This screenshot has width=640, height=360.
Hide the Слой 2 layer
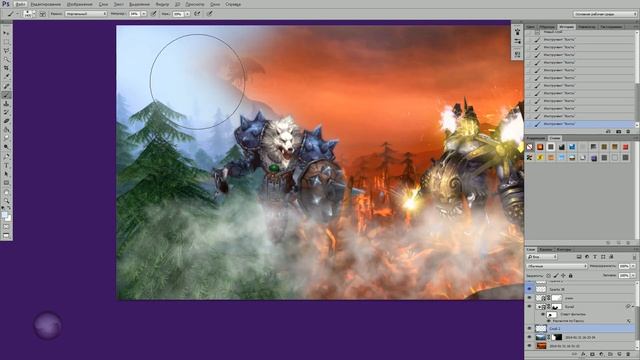[529, 329]
